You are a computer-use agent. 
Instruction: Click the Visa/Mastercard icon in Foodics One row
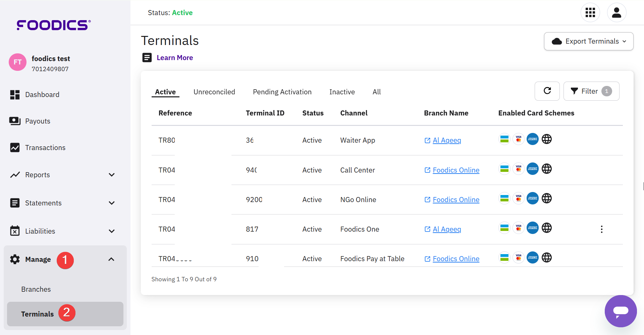pos(518,228)
